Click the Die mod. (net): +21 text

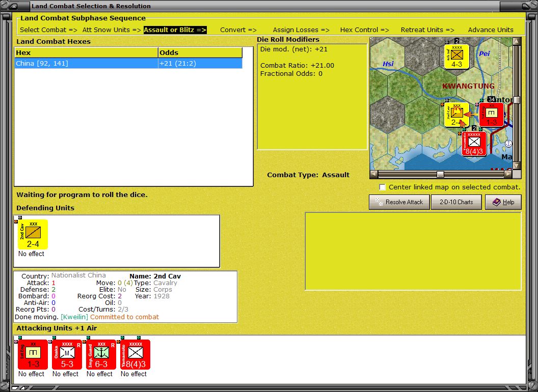293,49
